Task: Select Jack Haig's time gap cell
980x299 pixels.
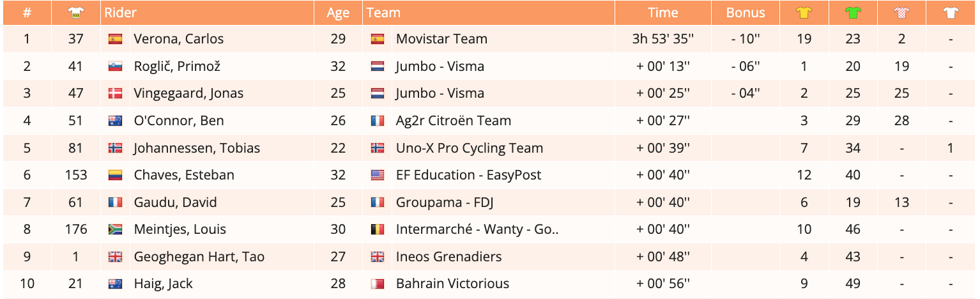Action: click(663, 284)
